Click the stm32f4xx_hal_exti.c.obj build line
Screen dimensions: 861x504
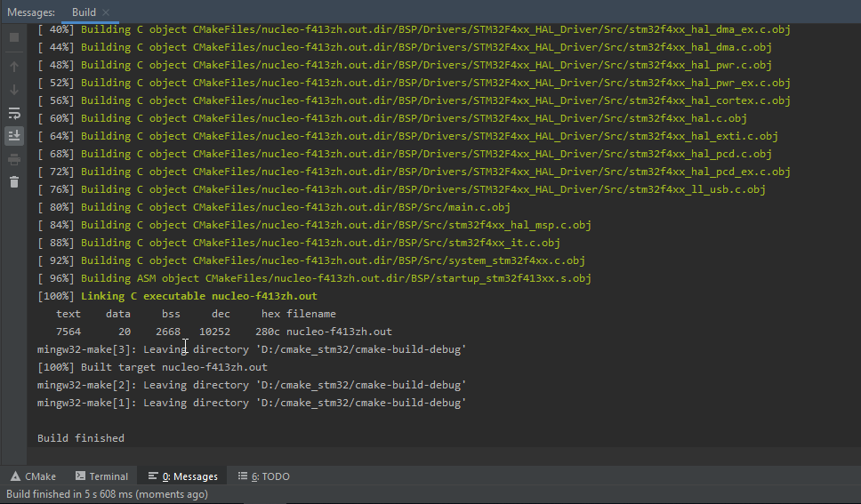coord(407,136)
